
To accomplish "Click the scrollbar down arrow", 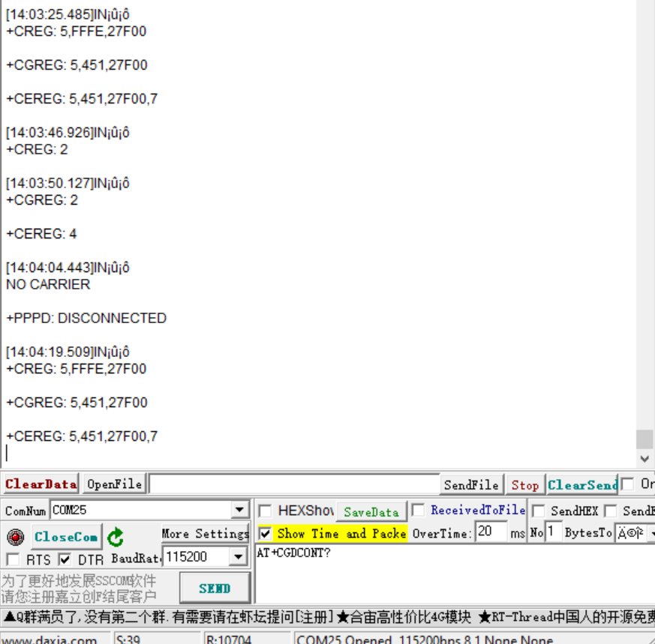I will tap(644, 459).
